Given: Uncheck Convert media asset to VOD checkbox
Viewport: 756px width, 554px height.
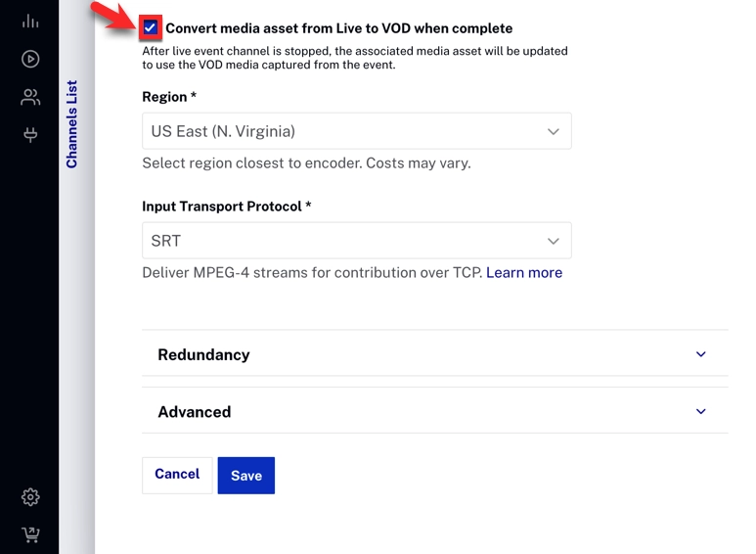Looking at the screenshot, I should [151, 28].
